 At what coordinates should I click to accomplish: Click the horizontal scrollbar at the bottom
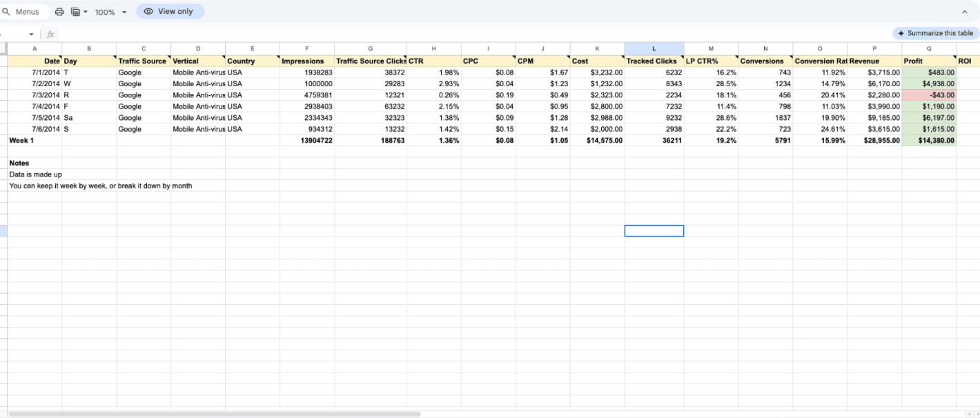pos(214,414)
